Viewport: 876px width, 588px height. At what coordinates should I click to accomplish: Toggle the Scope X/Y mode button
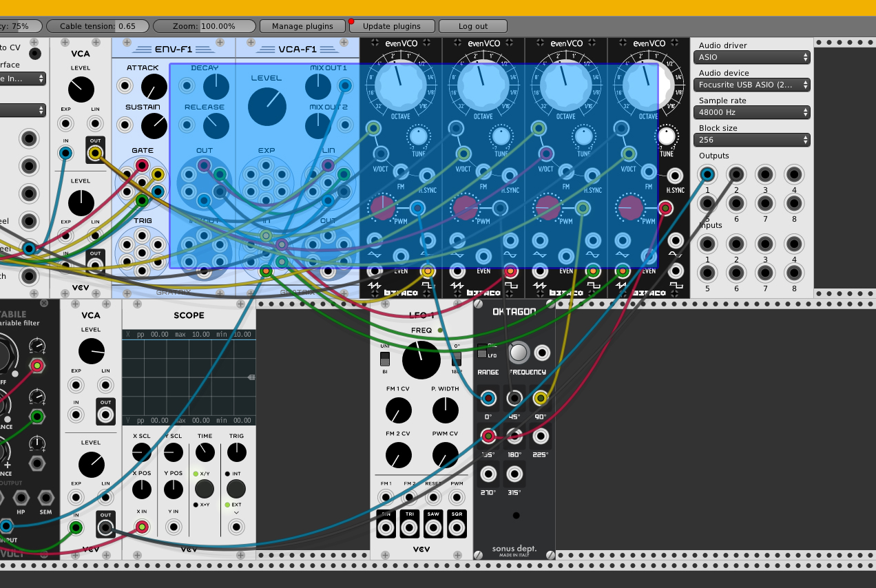coord(204,489)
